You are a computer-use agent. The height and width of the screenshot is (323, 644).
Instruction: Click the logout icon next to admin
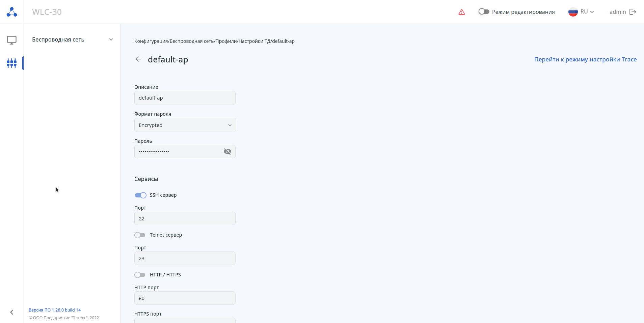633,12
